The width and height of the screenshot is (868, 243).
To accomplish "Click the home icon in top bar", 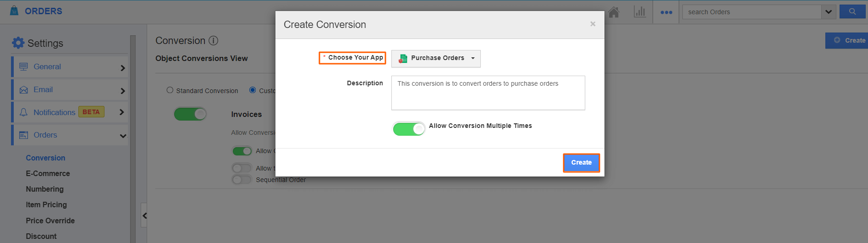I will point(614,12).
